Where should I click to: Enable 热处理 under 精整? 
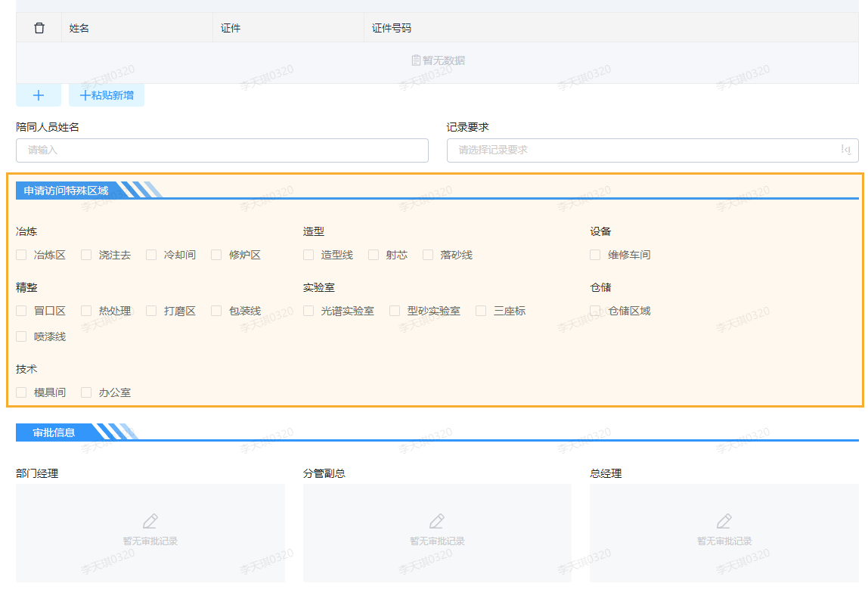pyautogui.click(x=85, y=311)
